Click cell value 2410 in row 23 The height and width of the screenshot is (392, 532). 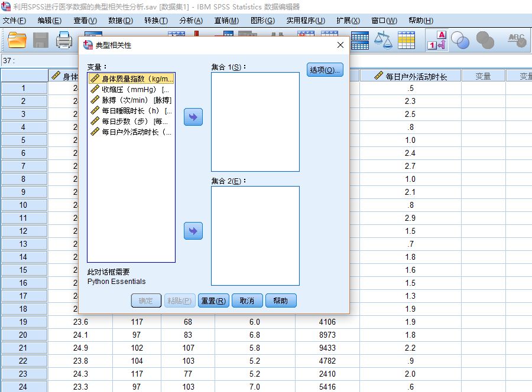point(327,374)
